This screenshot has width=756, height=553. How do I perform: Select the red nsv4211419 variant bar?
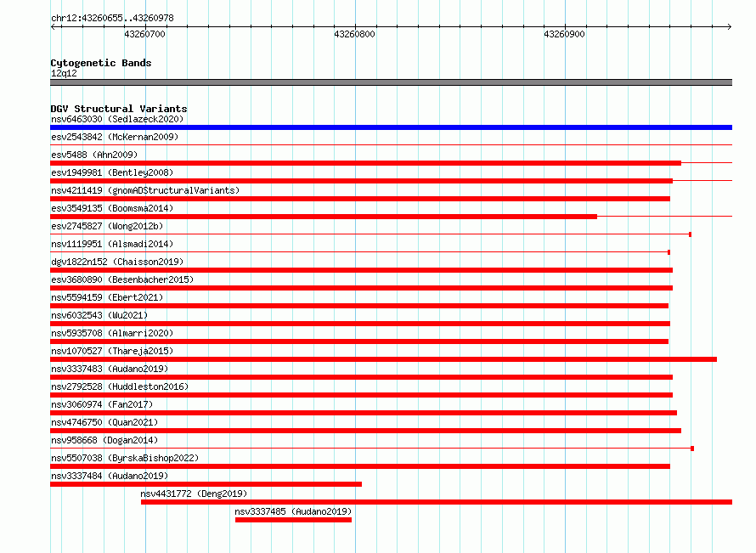[x=360, y=199]
